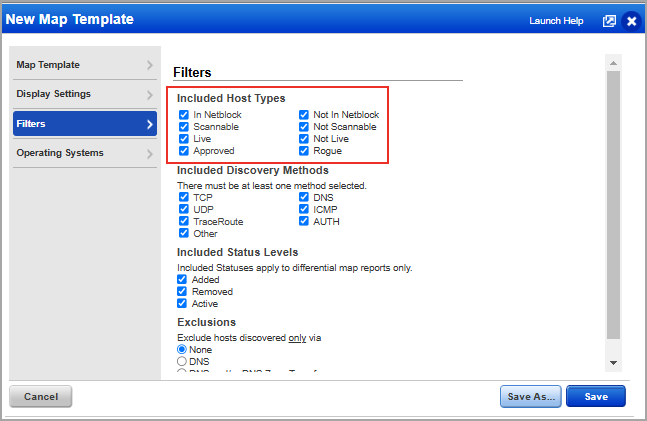Toggle the Rogue checkbox
Image resolution: width=647 pixels, height=421 pixels.
[304, 150]
